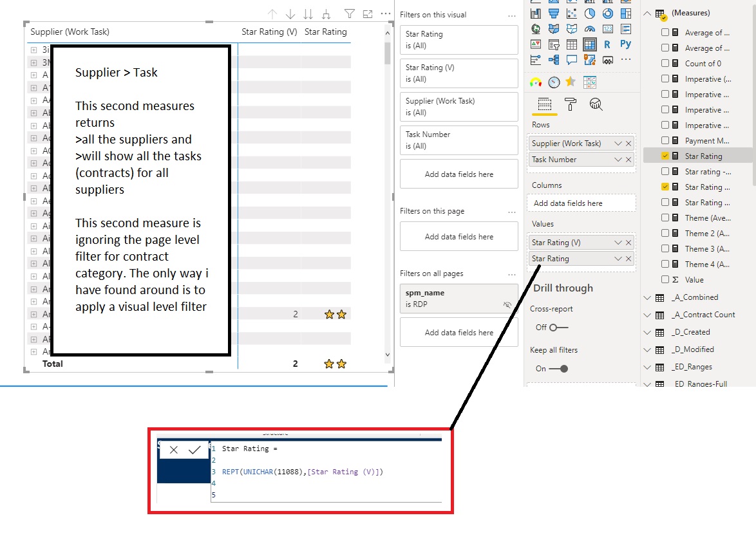Expand the _A_Contract Count table
This screenshot has height=538, width=756.
coord(647,315)
